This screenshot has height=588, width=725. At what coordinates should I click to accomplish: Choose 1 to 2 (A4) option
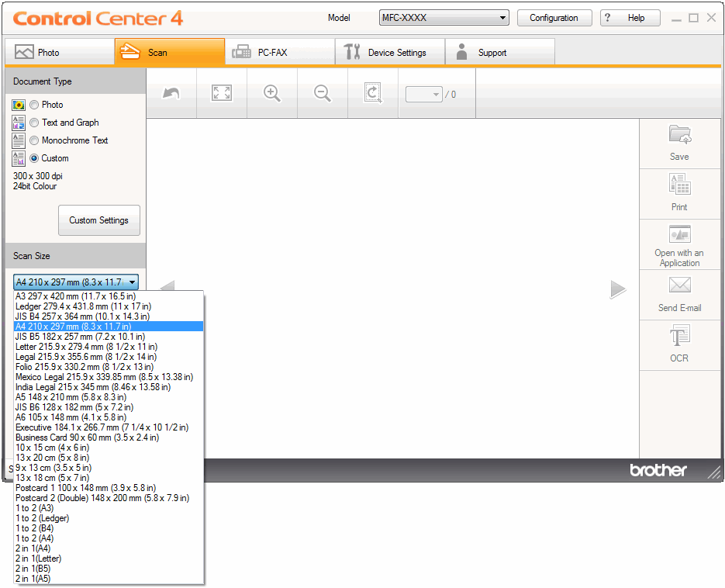(109, 538)
